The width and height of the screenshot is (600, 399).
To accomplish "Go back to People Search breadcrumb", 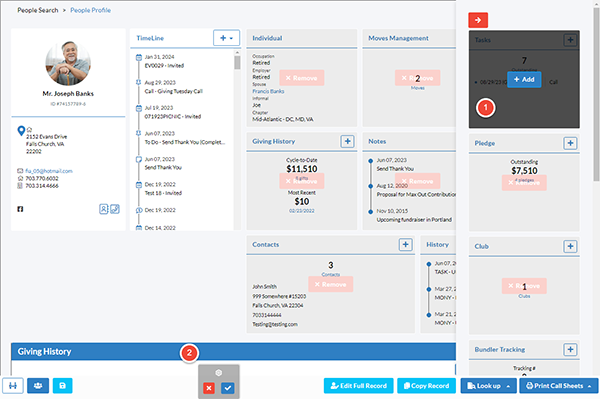I will tap(38, 10).
